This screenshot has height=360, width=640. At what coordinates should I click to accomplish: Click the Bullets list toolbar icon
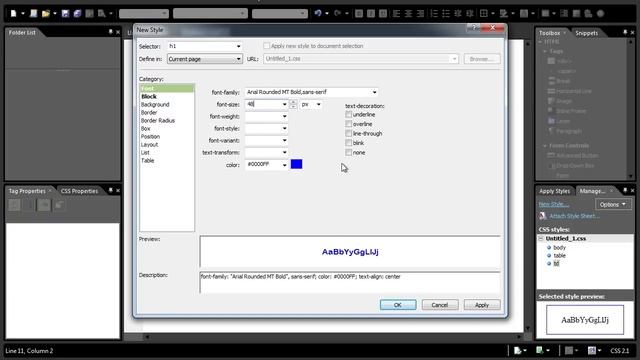(446, 13)
